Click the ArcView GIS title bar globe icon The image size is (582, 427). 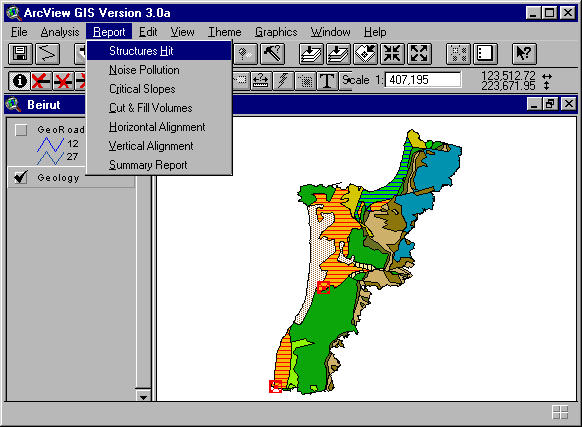tap(13, 13)
